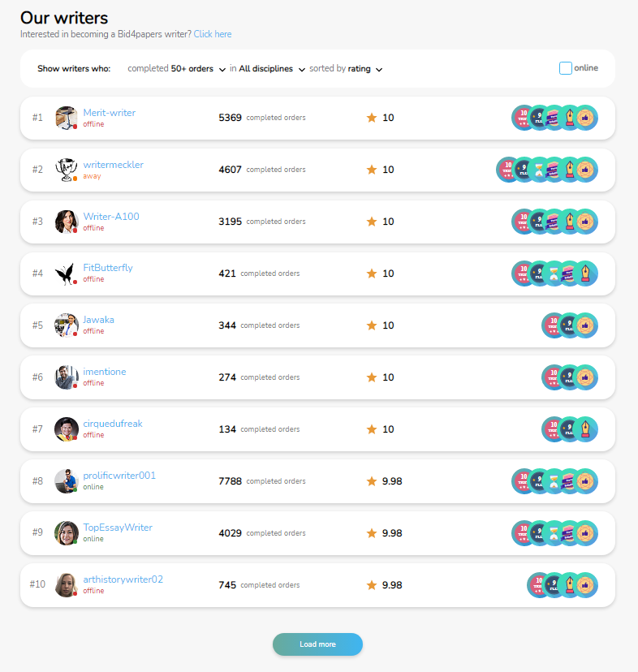638x672 pixels.
Task: Click the Load more button
Action: click(x=317, y=644)
